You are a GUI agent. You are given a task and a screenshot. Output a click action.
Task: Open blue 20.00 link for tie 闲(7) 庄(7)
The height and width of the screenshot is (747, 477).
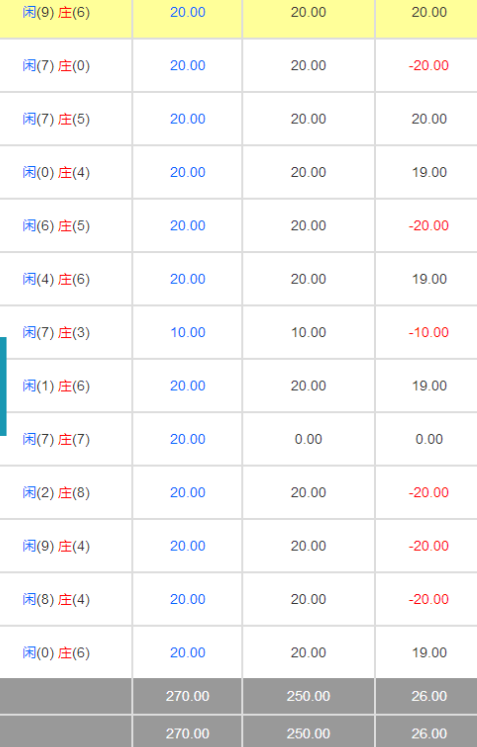pyautogui.click(x=188, y=439)
